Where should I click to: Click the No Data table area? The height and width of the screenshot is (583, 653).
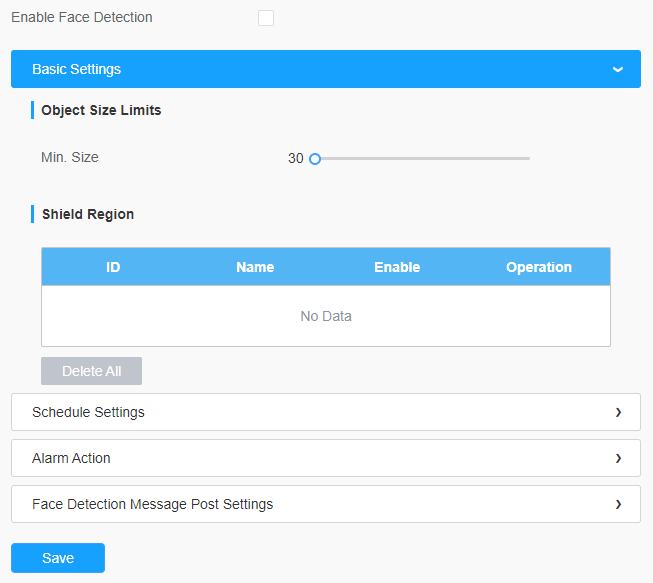326,316
